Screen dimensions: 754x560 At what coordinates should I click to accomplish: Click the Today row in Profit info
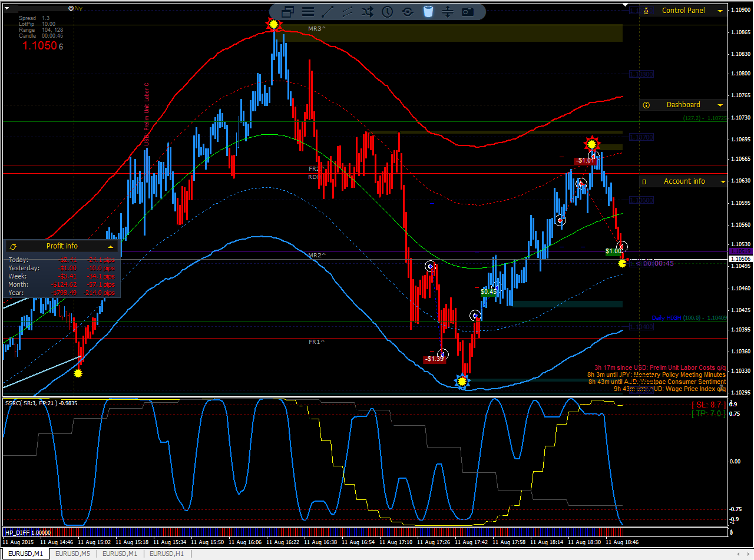click(62, 260)
